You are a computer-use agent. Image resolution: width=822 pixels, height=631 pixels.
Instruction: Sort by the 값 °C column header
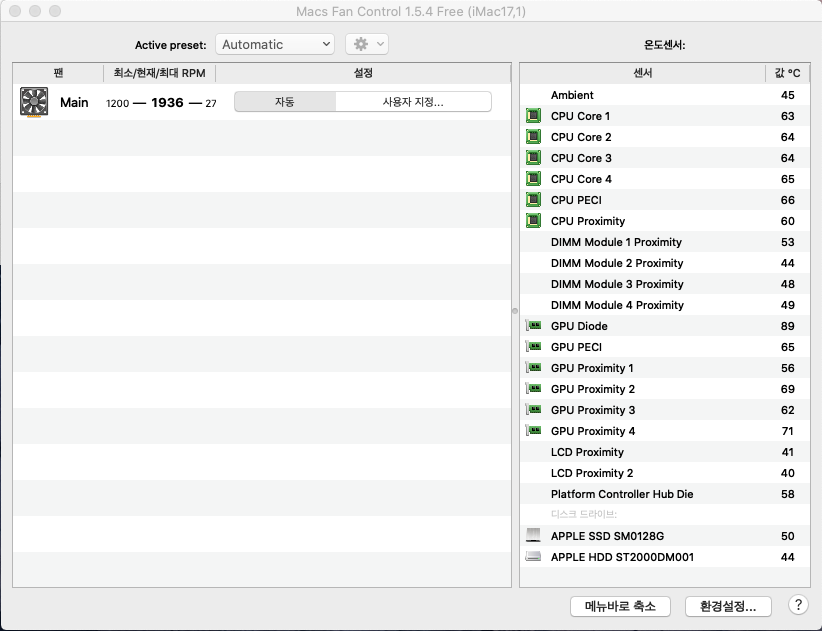[x=787, y=73]
